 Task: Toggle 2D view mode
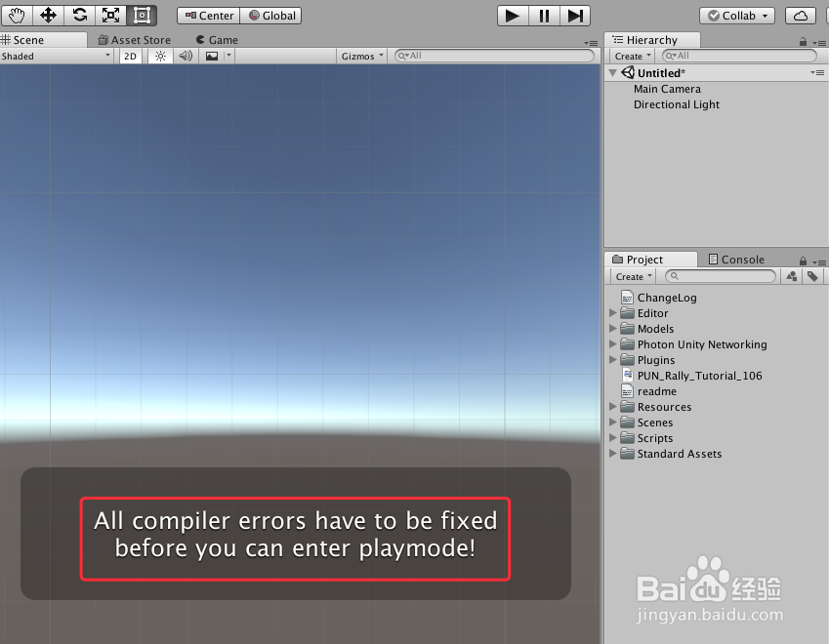click(130, 56)
